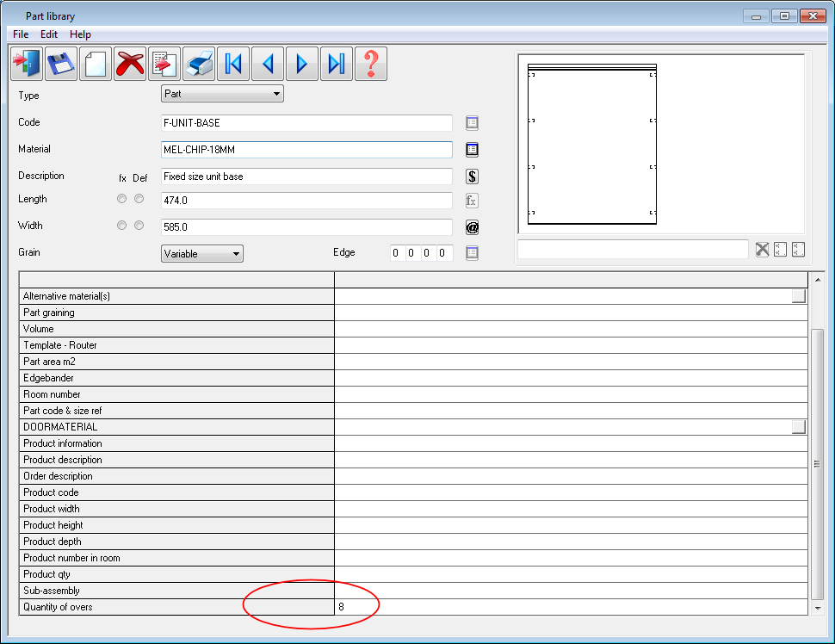
Task: Select the Part area m2 row
Action: click(413, 362)
